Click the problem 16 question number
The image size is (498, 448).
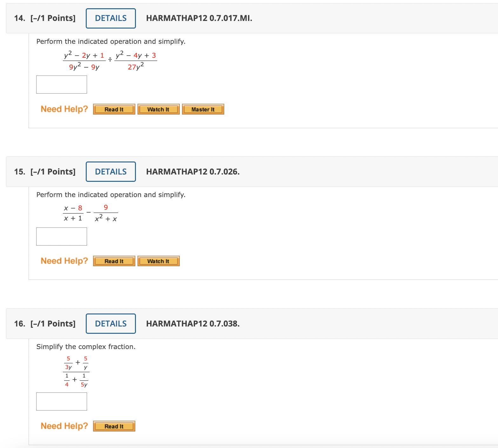pos(20,323)
